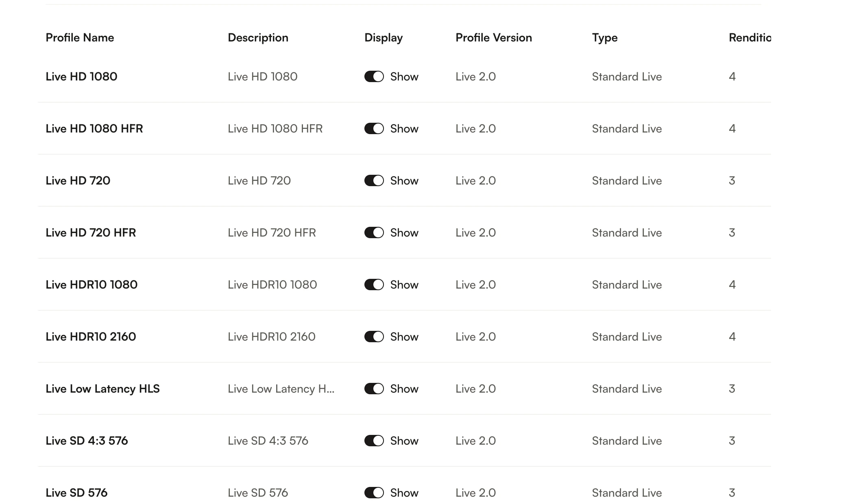Switch off display for Live Low Latency HLS

click(x=374, y=389)
